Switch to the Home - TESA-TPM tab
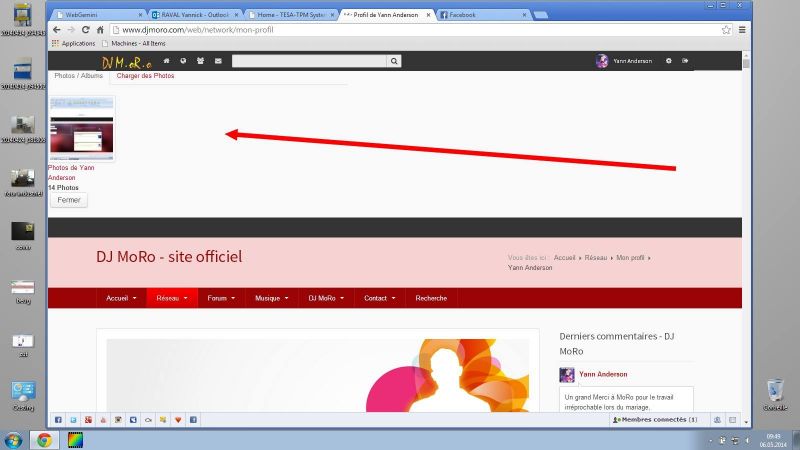Image resolution: width=800 pixels, height=450 pixels. [291, 15]
